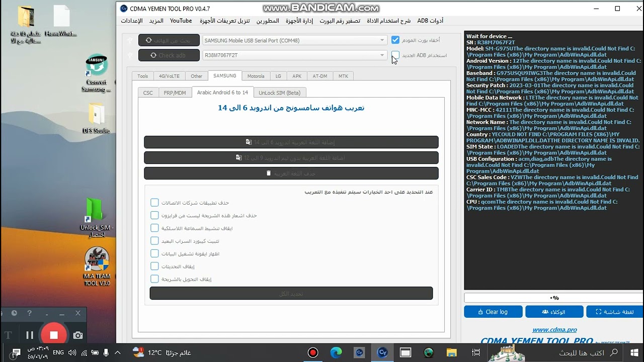
Task: Open the تصفير رقم البورت menu
Action: [x=340, y=21]
